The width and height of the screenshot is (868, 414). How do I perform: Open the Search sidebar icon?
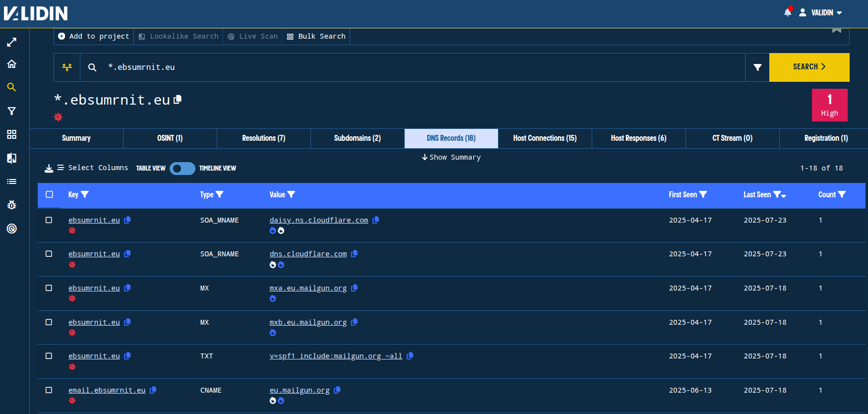click(x=11, y=87)
